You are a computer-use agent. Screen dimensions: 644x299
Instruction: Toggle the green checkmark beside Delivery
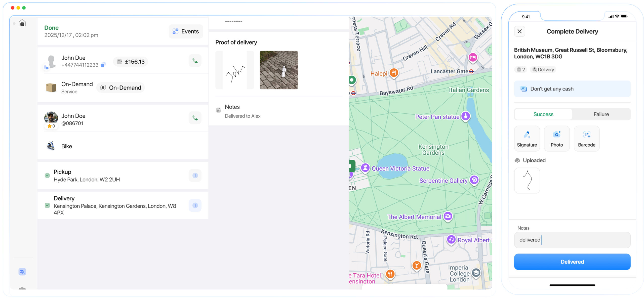47,205
